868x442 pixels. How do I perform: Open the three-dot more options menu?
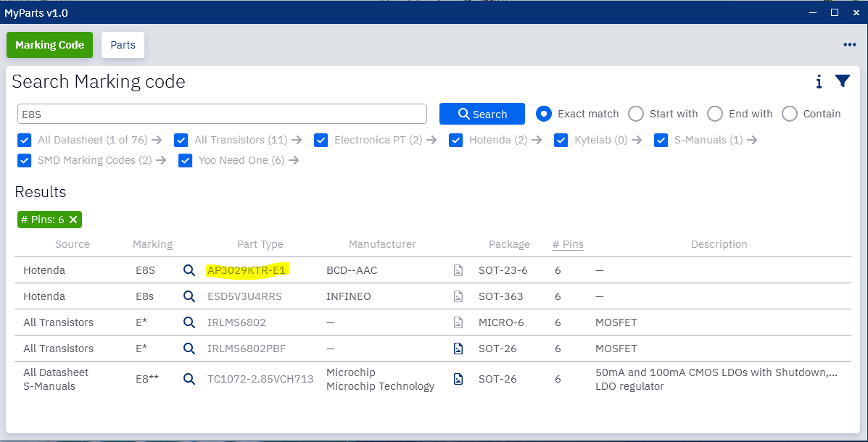[x=850, y=45]
